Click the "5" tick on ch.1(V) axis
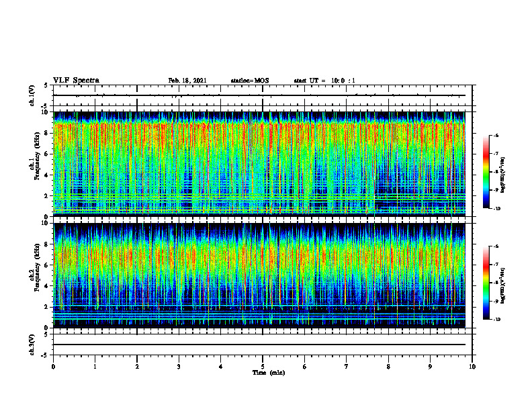 click(x=47, y=85)
